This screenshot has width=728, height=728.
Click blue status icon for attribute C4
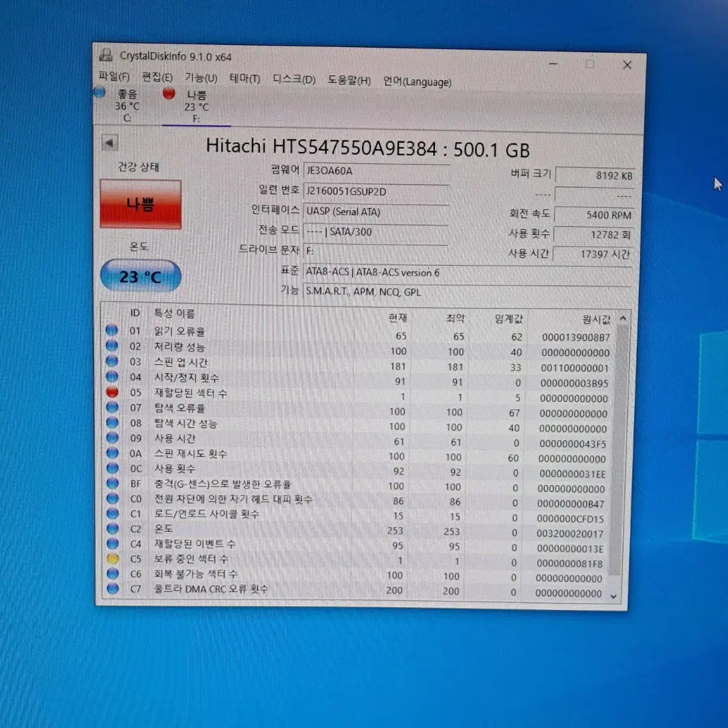click(112, 543)
